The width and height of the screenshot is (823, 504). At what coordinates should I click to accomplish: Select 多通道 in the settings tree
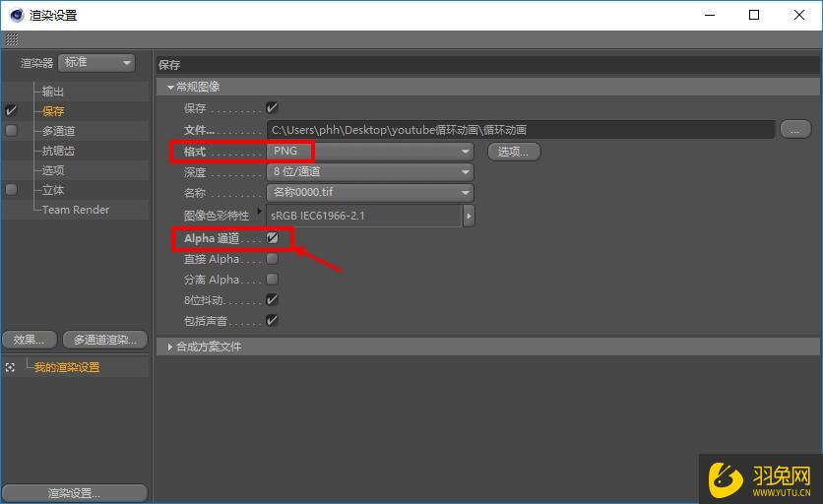[x=58, y=131]
